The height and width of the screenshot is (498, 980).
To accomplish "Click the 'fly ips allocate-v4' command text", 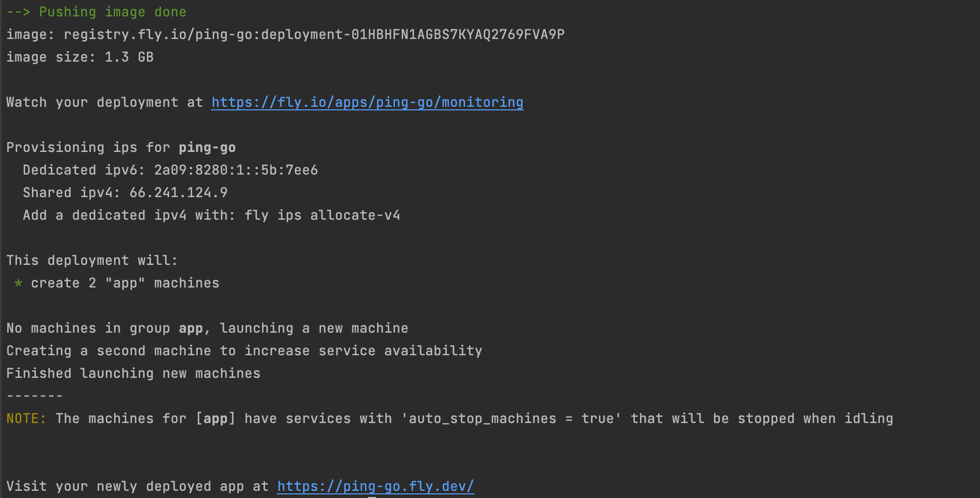I will pos(322,215).
